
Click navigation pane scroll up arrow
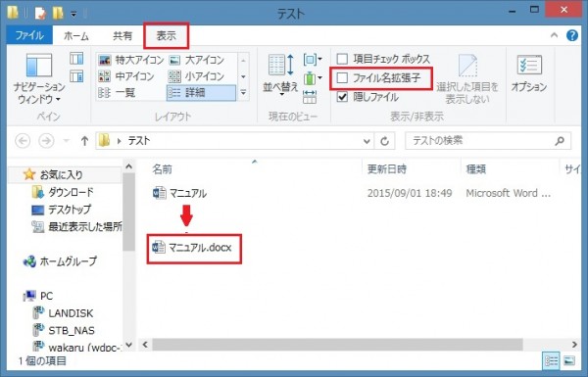(128, 166)
